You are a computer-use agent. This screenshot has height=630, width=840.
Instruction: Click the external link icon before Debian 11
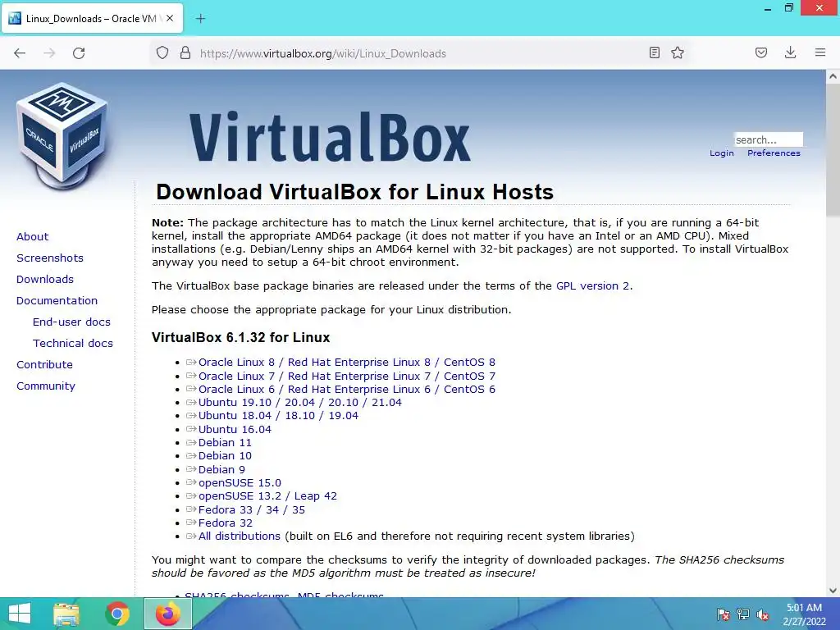tap(191, 442)
